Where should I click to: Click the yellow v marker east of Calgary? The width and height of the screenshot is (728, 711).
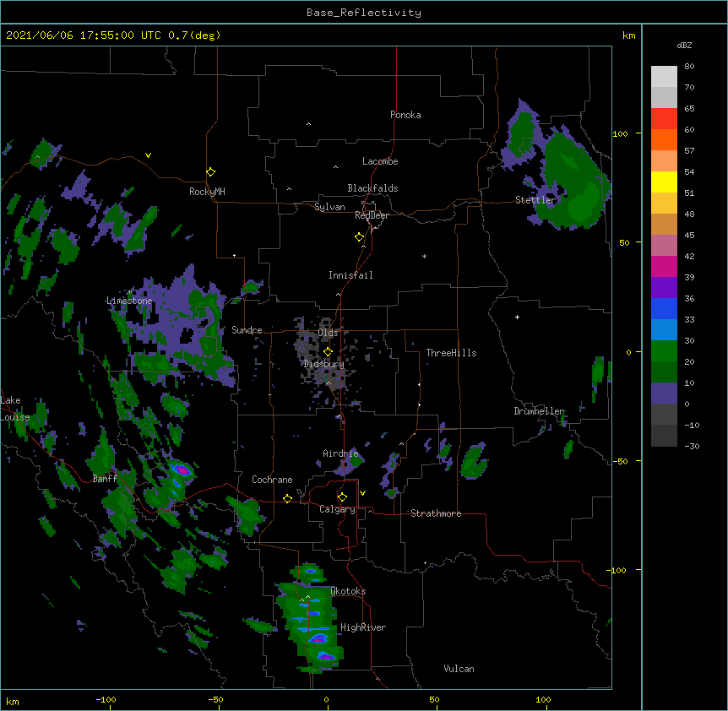pyautogui.click(x=362, y=493)
